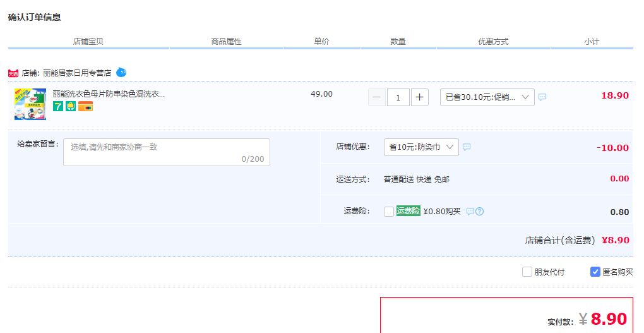Click the green shield guarantee badge
This screenshot has width=644, height=333.
[71, 107]
